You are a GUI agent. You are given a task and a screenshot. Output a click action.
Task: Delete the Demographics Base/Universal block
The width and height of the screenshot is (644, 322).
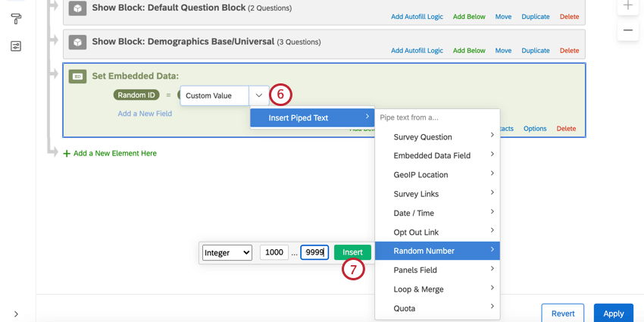point(569,51)
